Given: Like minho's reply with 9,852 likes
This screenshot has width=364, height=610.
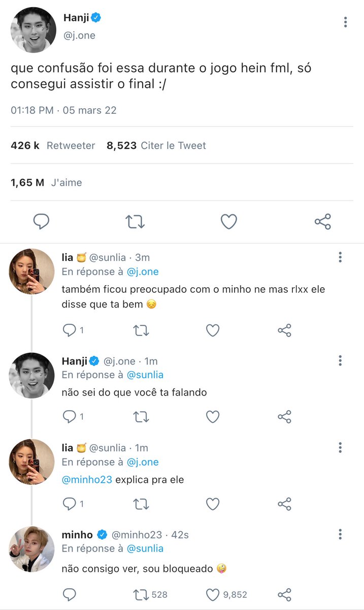Looking at the screenshot, I should 226,594.
